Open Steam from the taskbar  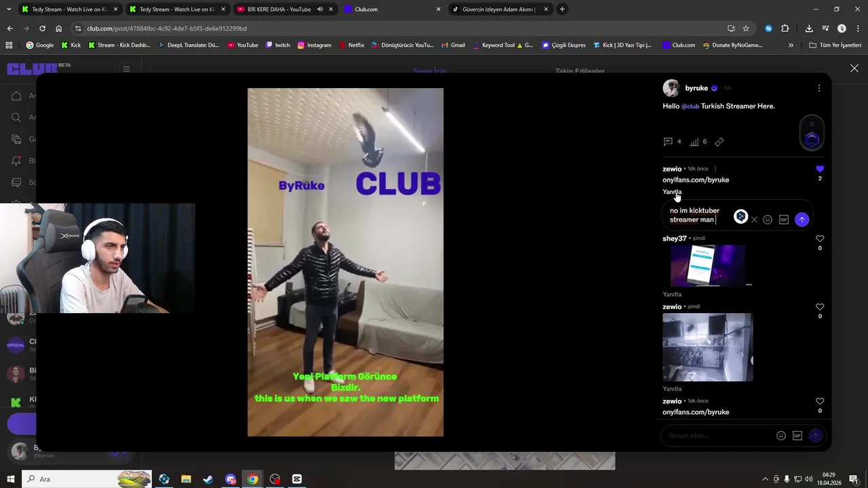[208, 479]
